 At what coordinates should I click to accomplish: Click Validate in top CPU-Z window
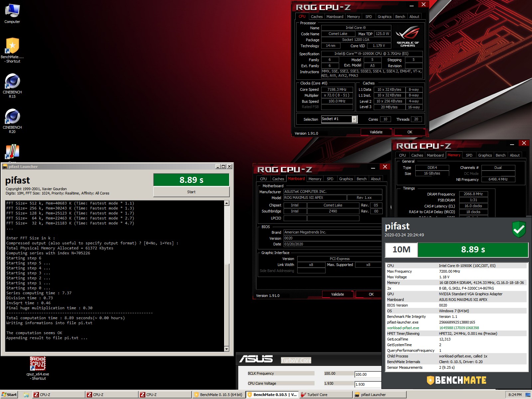coord(376,132)
